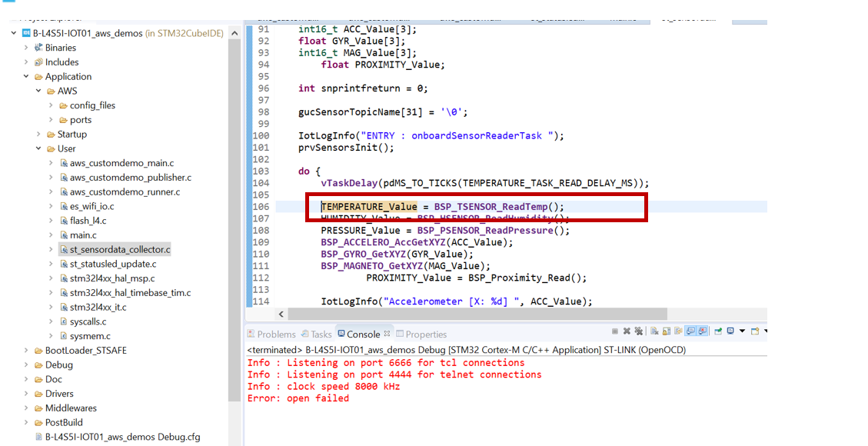Expand the config_files folder
Screen dimensions: 868x446
[x=51, y=105]
